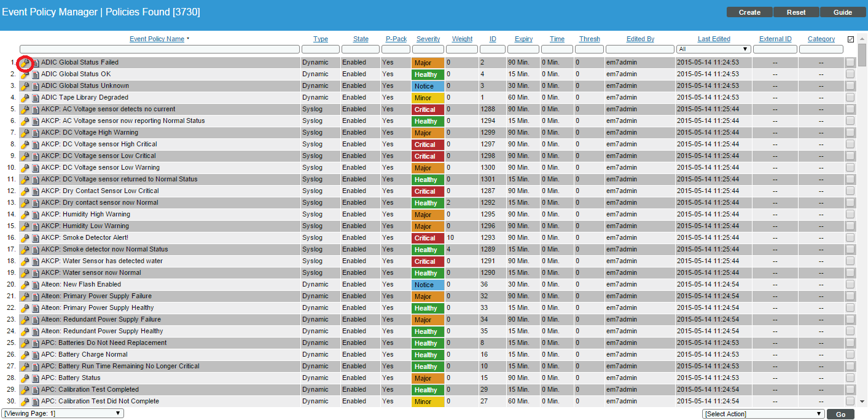Viewport: 868px width, 420px height.
Task: Click the Create button
Action: 749,12
